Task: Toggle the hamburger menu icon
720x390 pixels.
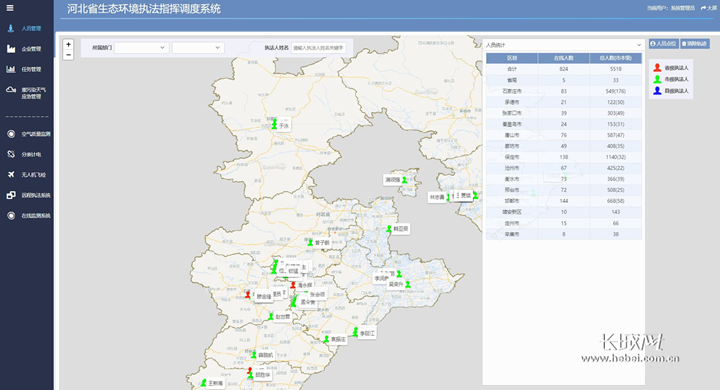Action: (10, 8)
